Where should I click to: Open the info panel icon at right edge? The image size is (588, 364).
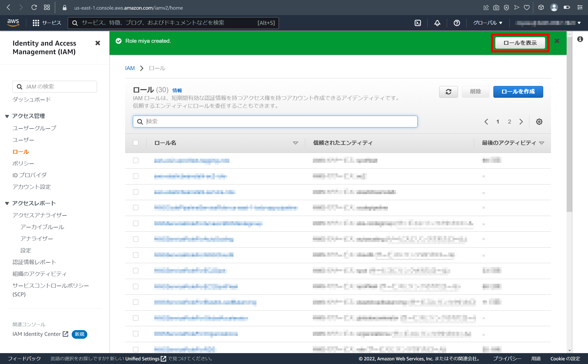click(x=580, y=39)
